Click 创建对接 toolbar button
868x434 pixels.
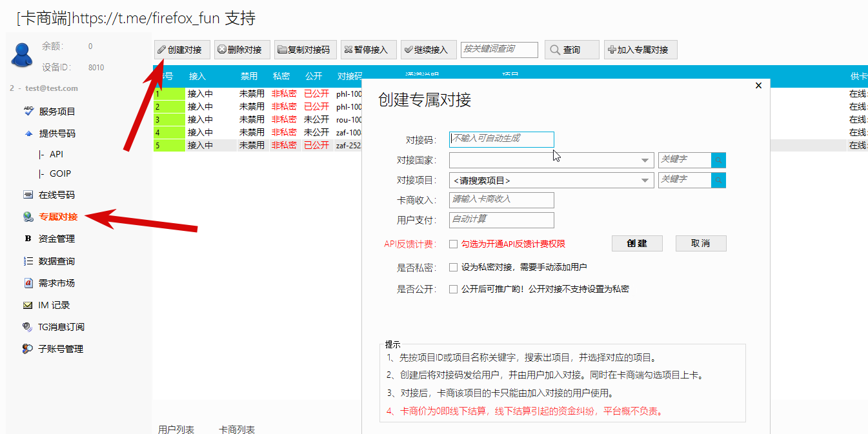point(181,50)
